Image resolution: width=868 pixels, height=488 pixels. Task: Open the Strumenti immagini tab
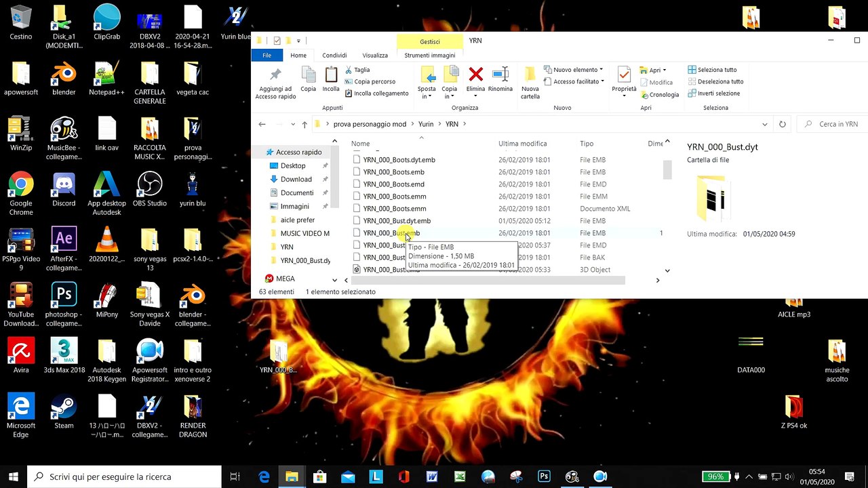[x=430, y=56]
